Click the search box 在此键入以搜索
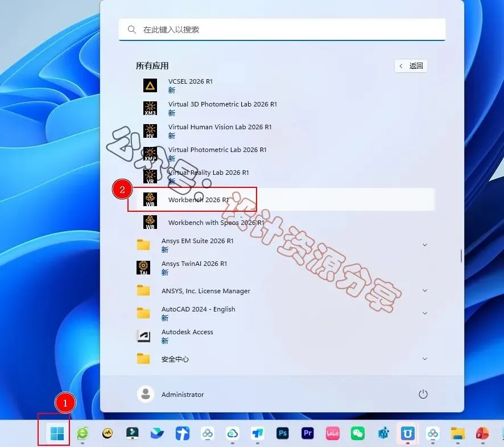The height and width of the screenshot is (447, 504). click(282, 30)
